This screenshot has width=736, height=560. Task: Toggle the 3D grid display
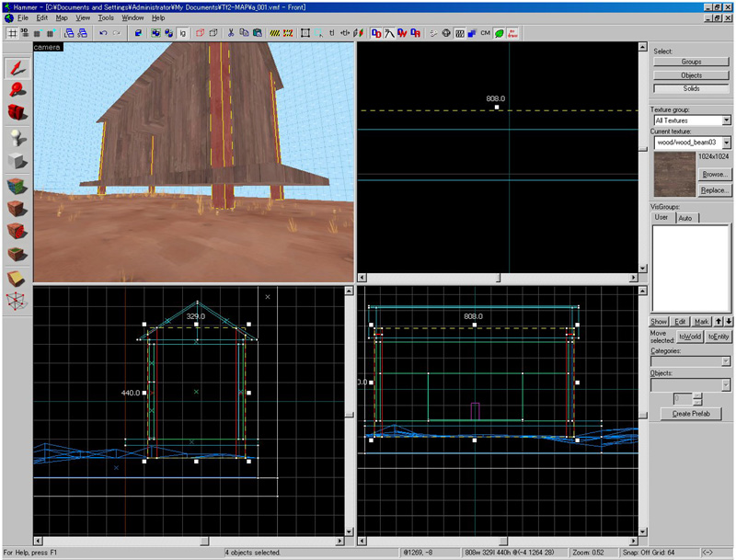[x=25, y=33]
